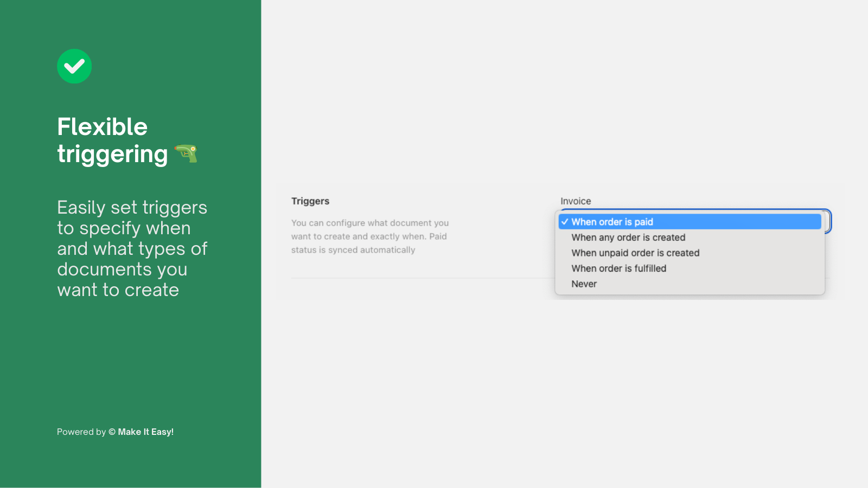
Task: Click the Triggers help text about documents
Action: click(x=369, y=230)
